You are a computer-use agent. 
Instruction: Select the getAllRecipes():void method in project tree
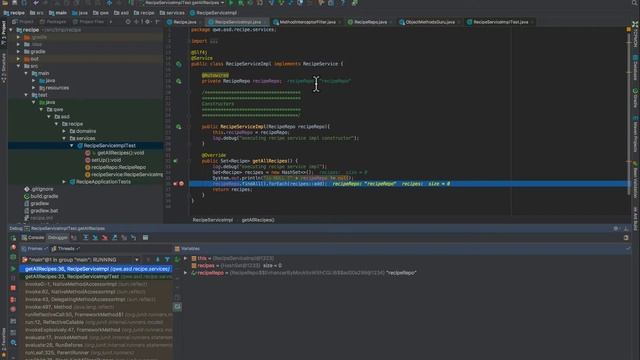(120, 153)
